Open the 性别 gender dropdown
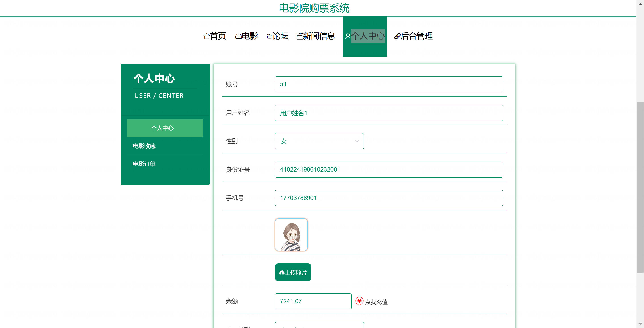Image resolution: width=644 pixels, height=328 pixels. pyautogui.click(x=319, y=141)
